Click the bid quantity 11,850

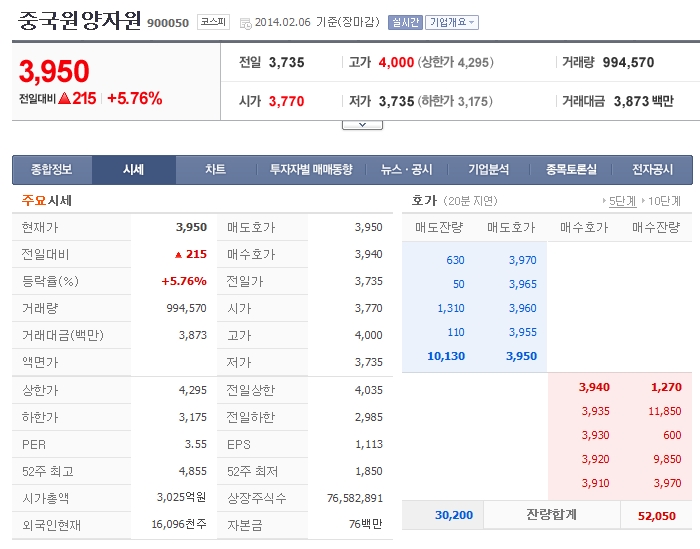click(x=665, y=412)
